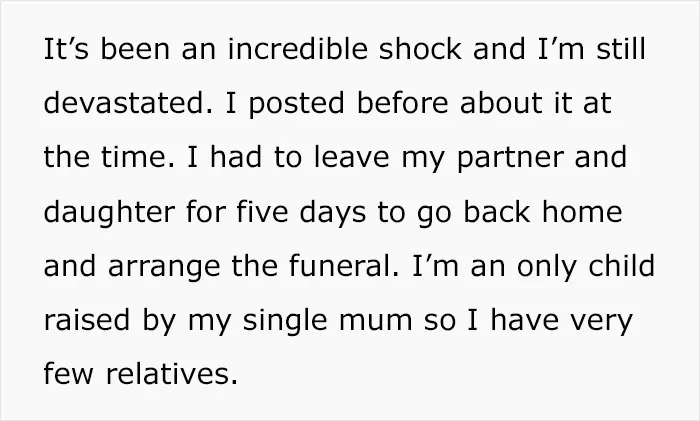Viewport: 700px width, 421px height.
Task: Click the word "before" in second line
Action: (x=402, y=103)
